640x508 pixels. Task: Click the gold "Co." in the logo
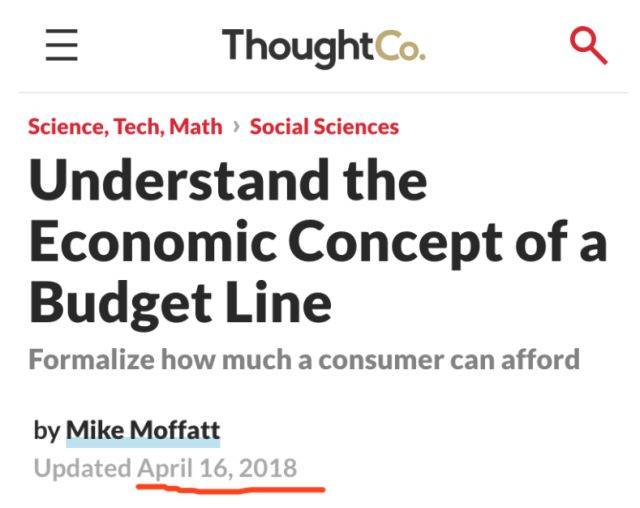coord(400,46)
